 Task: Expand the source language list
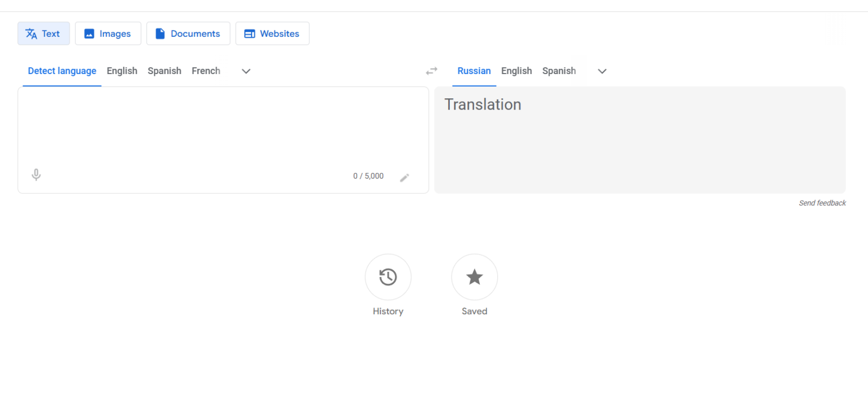tap(246, 71)
